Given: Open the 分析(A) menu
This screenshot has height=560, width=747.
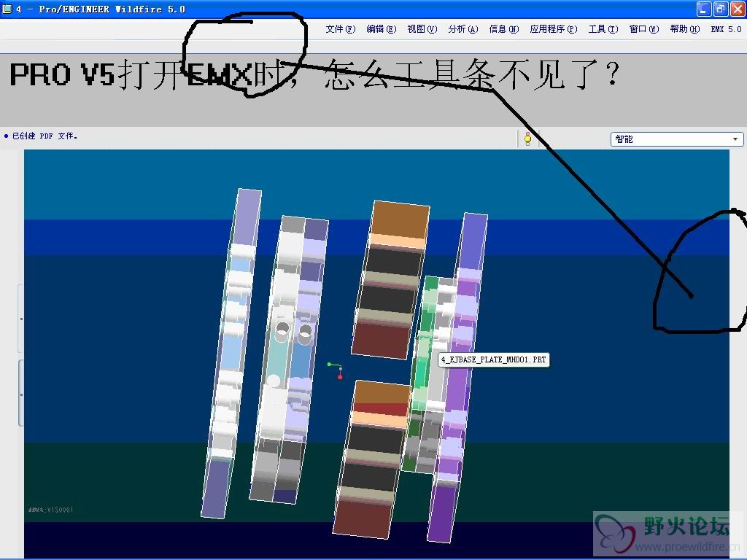Looking at the screenshot, I should click(x=462, y=29).
